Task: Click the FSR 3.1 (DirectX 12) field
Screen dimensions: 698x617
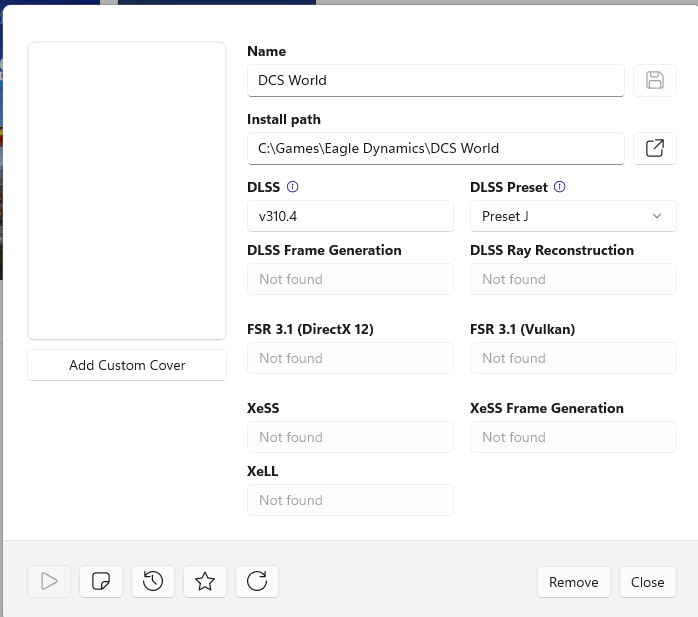Action: pos(350,358)
